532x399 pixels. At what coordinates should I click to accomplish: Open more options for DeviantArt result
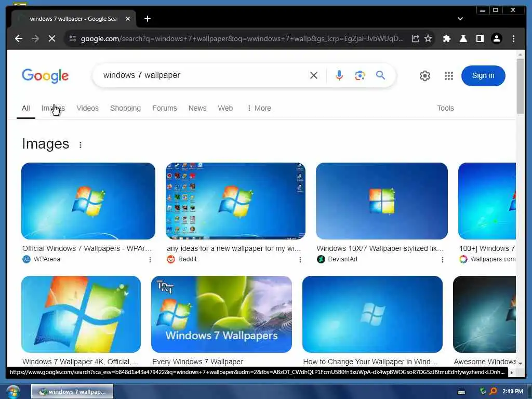[443, 260]
